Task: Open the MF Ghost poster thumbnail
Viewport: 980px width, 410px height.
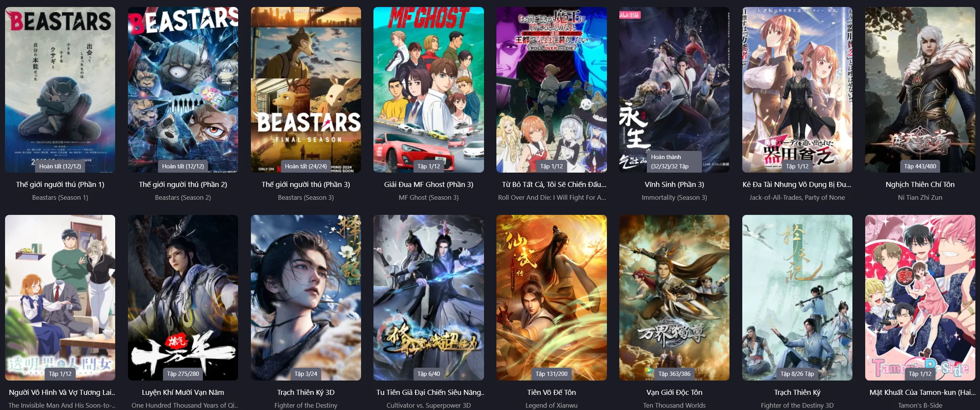Action: click(x=429, y=90)
